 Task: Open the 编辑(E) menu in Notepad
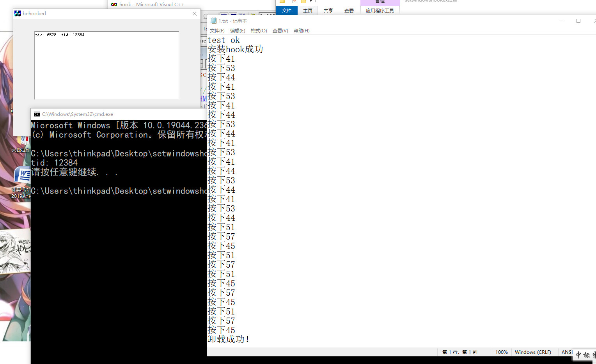pos(238,31)
